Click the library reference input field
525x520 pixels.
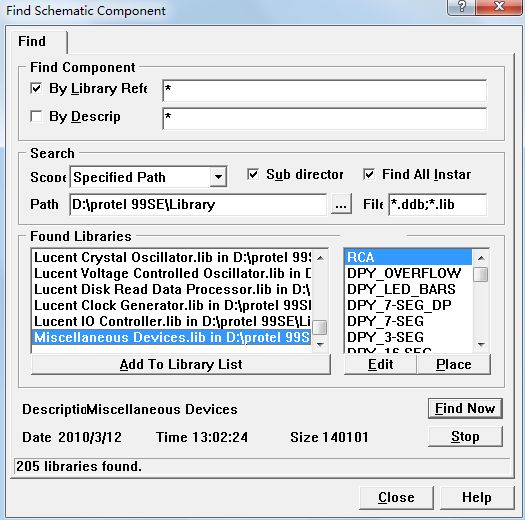click(324, 90)
